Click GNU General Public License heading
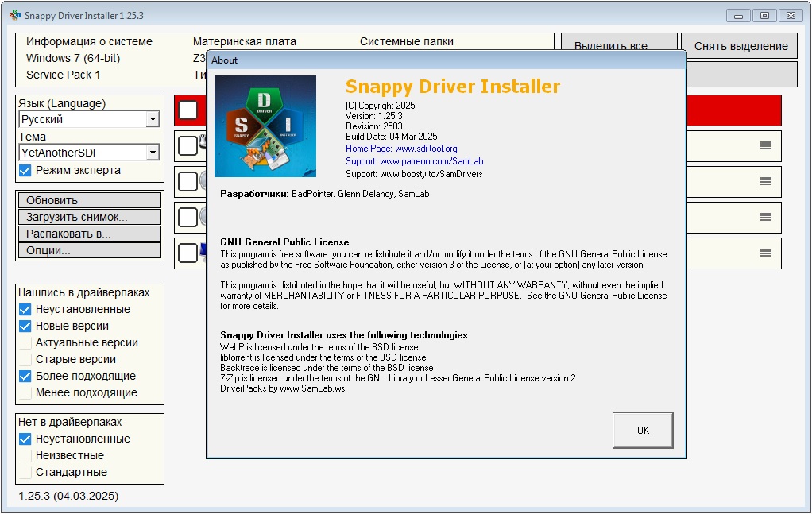Image resolution: width=812 pixels, height=514 pixels. [284, 242]
